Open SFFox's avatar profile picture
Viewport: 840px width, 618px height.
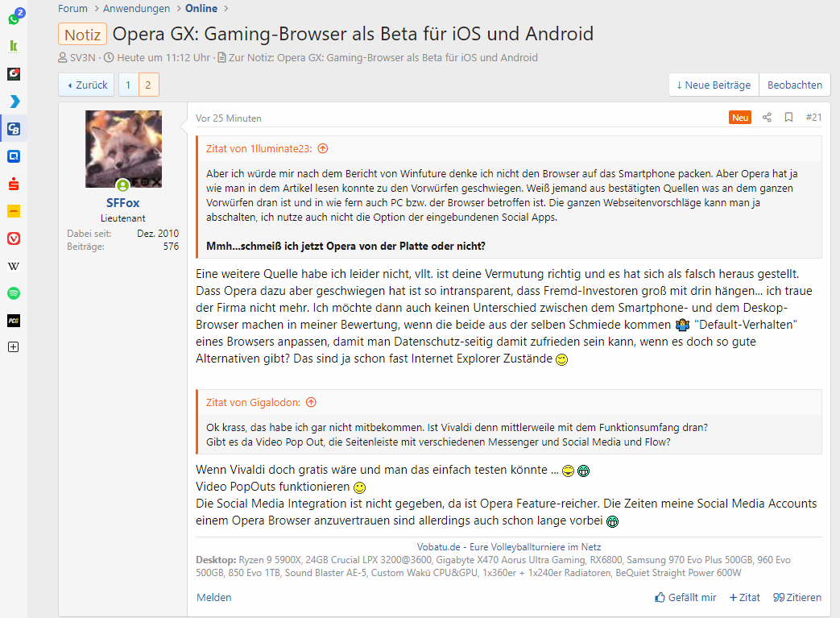[x=123, y=149]
